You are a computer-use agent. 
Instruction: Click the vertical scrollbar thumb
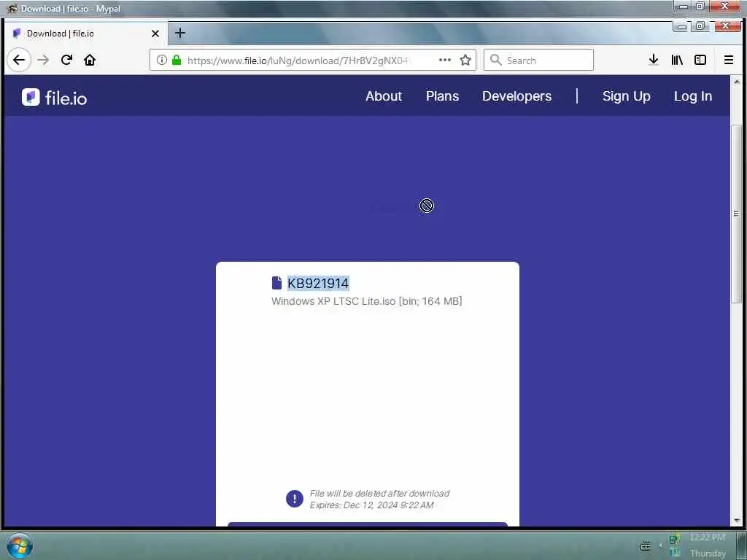(x=737, y=213)
